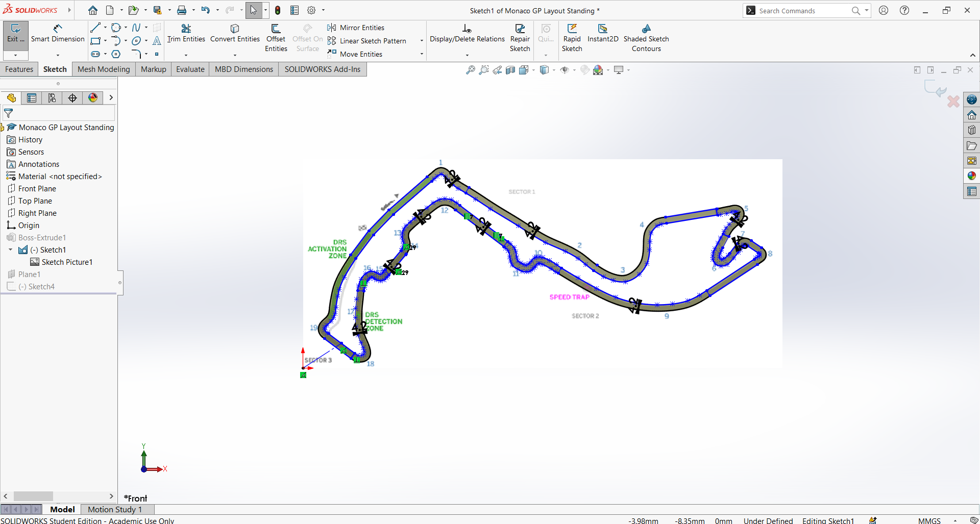Open Trim Entities dropdown arrow
The width and height of the screenshot is (980, 524).
pyautogui.click(x=186, y=55)
